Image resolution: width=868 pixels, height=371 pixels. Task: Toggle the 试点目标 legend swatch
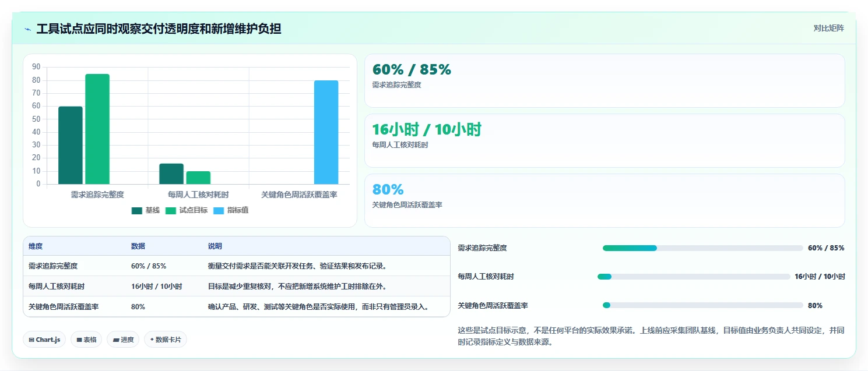tap(171, 210)
